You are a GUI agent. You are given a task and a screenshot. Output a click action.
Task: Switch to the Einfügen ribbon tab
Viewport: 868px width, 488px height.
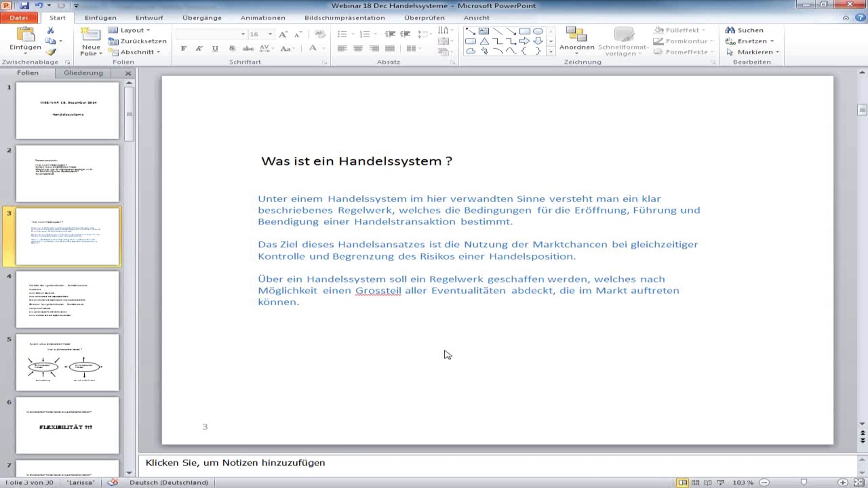101,18
